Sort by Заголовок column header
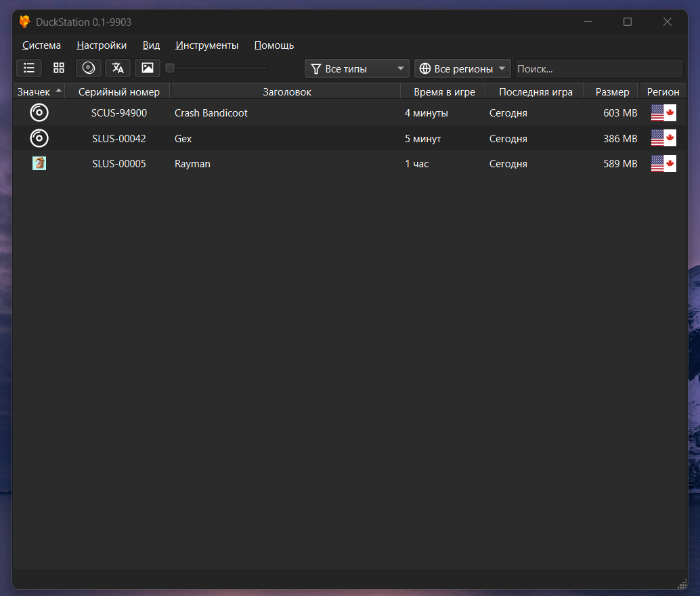 click(x=286, y=92)
